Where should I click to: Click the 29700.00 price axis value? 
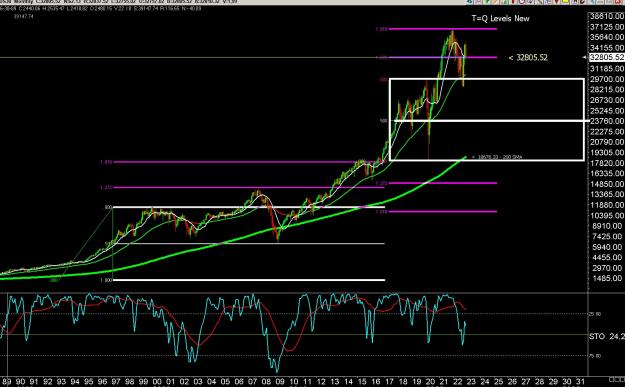(x=607, y=79)
